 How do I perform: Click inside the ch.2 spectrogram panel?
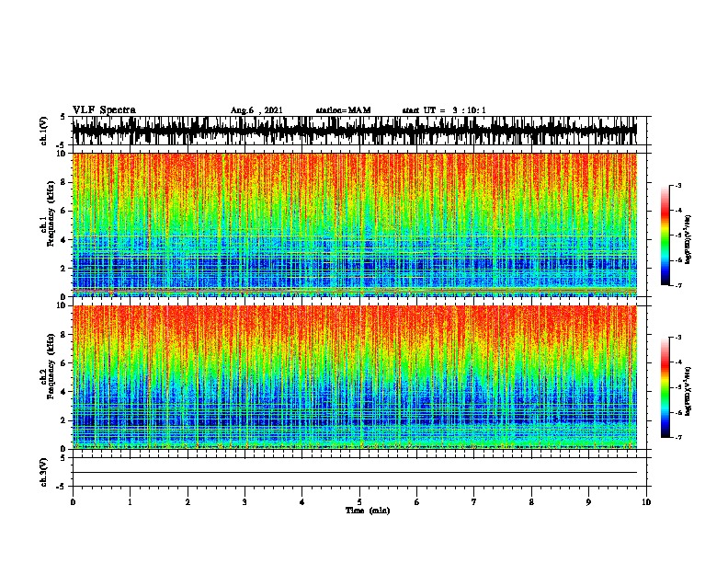(x=355, y=377)
